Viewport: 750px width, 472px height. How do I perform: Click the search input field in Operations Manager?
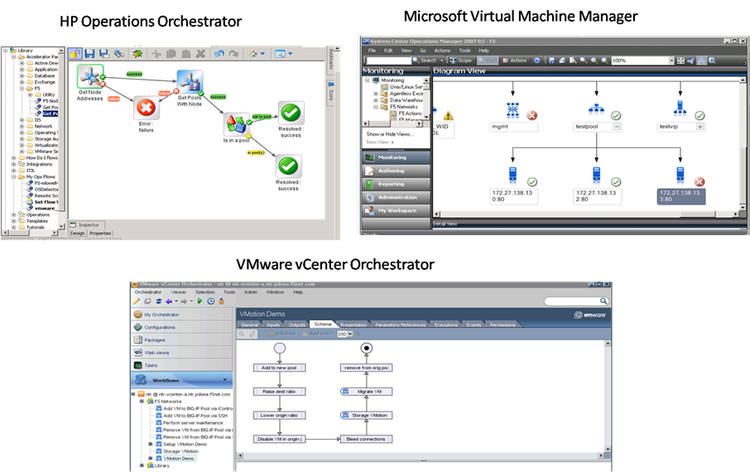[388, 60]
